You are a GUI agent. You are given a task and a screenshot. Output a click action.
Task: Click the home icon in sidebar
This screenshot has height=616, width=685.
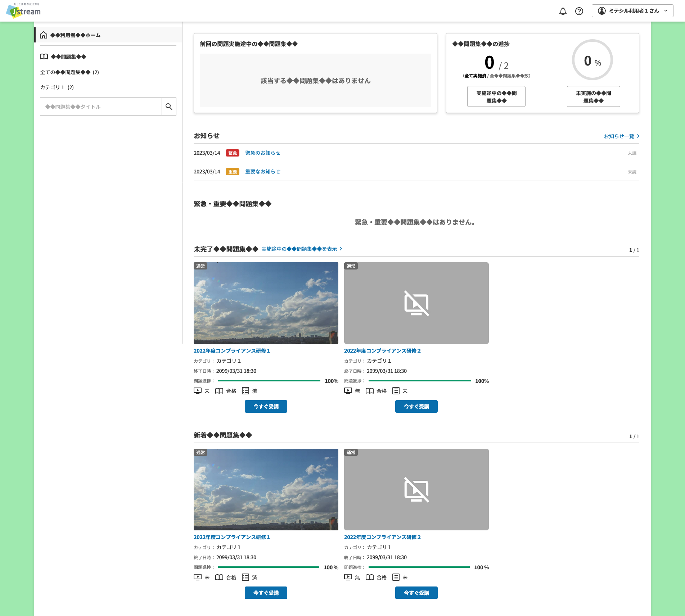pos(44,35)
